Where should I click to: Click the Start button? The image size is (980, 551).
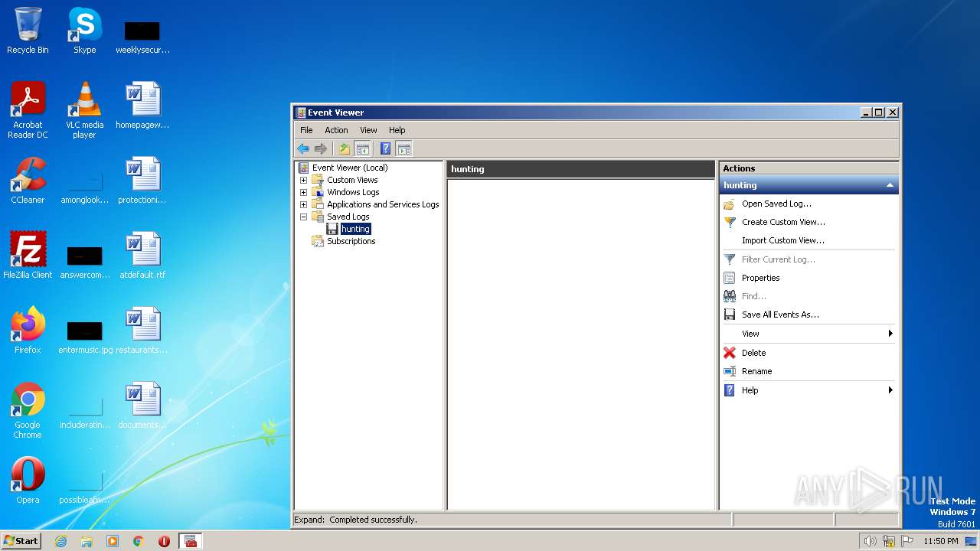21,540
